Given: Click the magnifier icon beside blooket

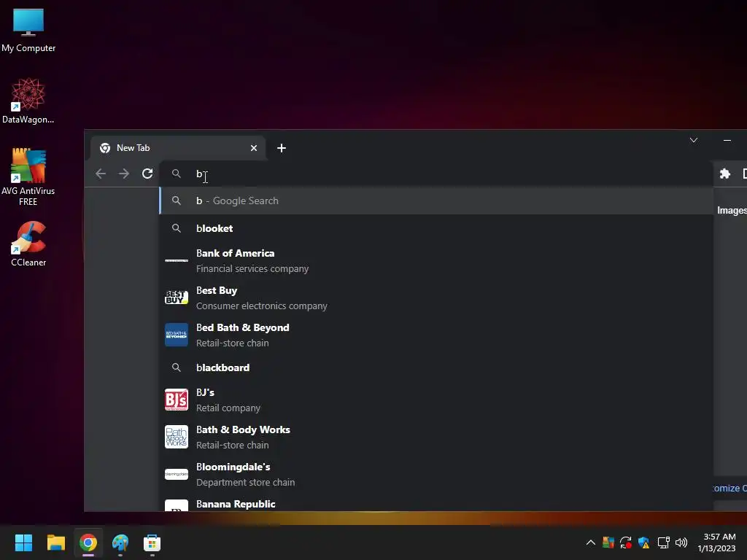Looking at the screenshot, I should click(x=177, y=228).
